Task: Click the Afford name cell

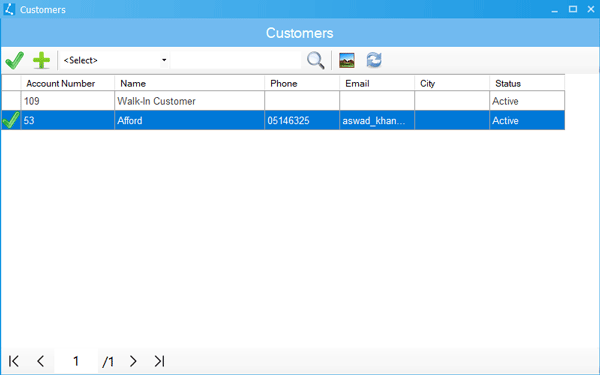Action: [189, 121]
